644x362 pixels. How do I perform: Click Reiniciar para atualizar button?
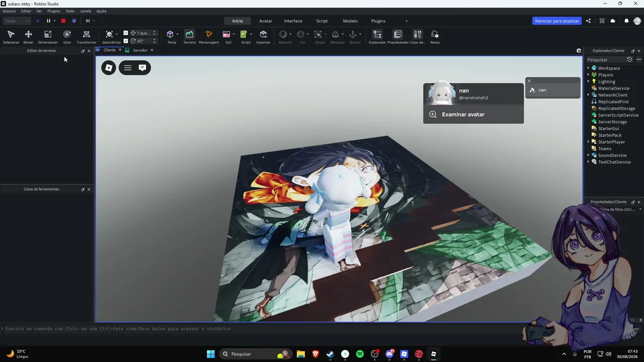pos(557,21)
